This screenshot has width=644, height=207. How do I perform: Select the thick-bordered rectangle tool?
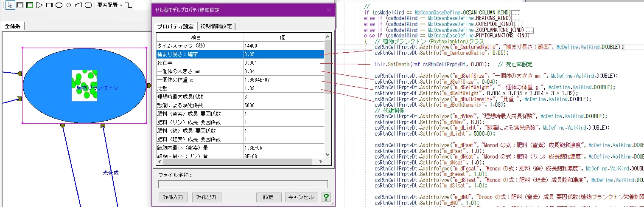(49, 5)
